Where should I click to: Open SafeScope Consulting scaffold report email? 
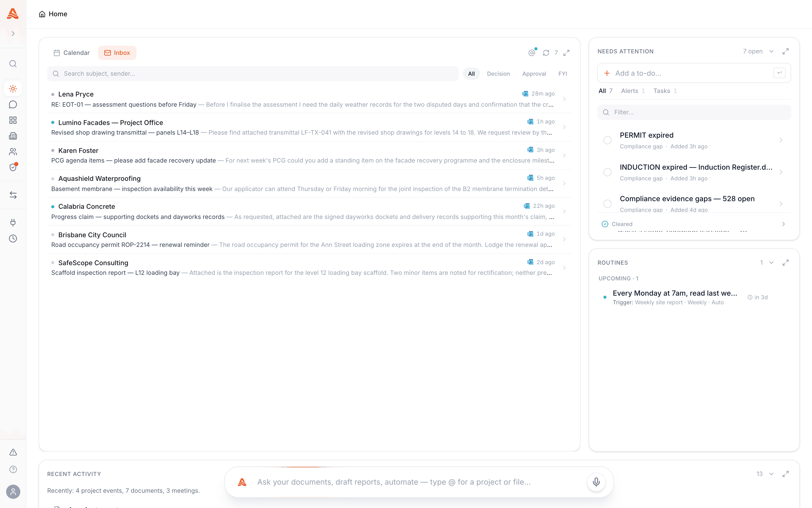click(x=309, y=267)
